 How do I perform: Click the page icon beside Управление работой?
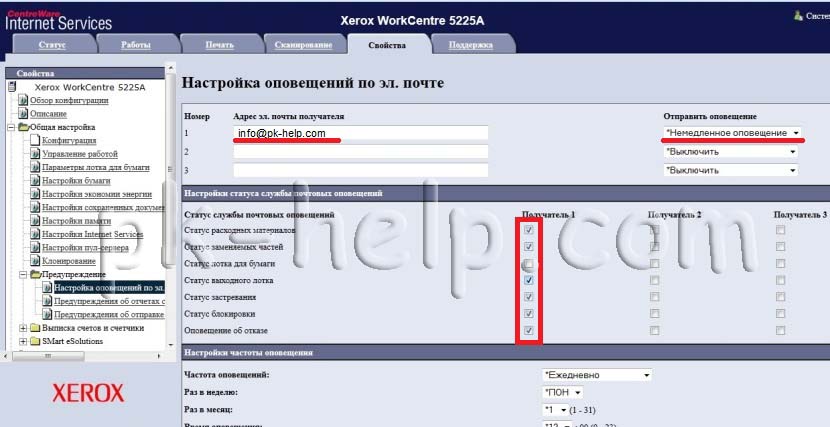pos(35,154)
